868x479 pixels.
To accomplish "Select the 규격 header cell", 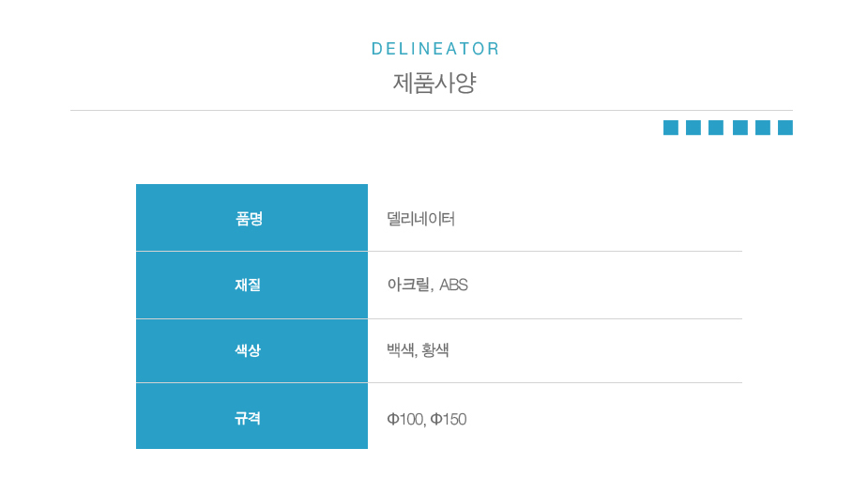I will 251,417.
